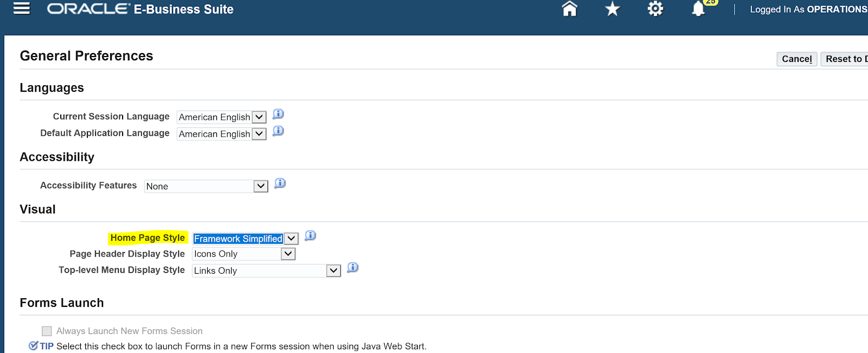Click info icon next to Home Page Style
This screenshot has width=868, height=353.
310,237
